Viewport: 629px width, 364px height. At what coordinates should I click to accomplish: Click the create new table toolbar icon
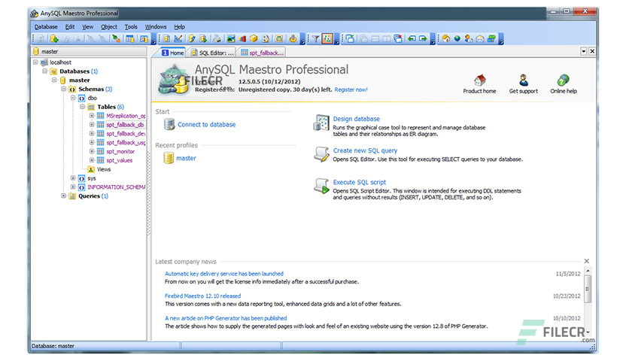point(129,39)
